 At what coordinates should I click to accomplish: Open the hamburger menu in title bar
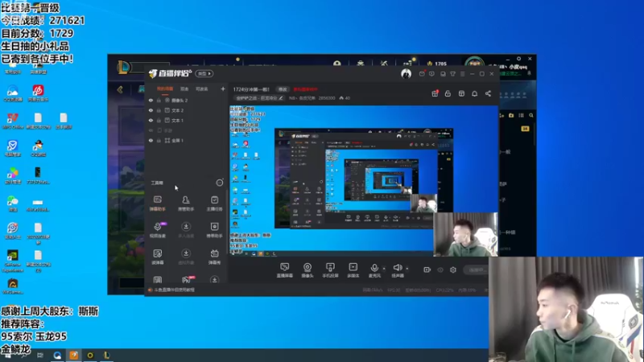[462, 74]
